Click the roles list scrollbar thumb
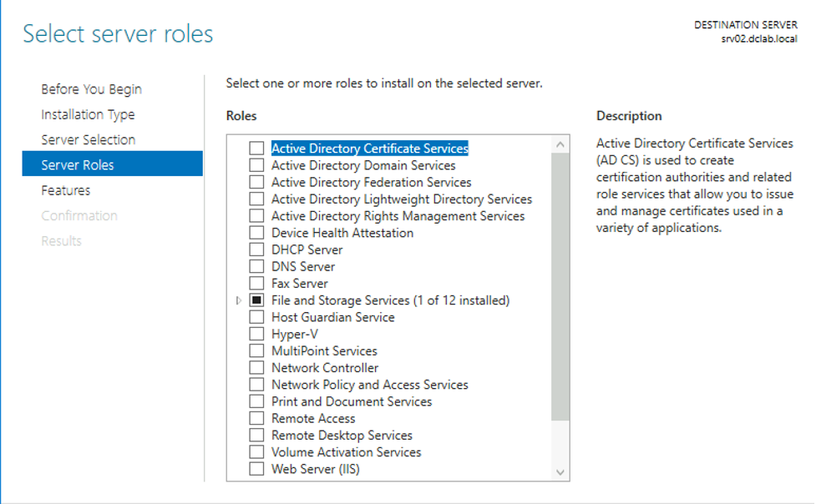The width and height of the screenshot is (816, 504). point(560,286)
